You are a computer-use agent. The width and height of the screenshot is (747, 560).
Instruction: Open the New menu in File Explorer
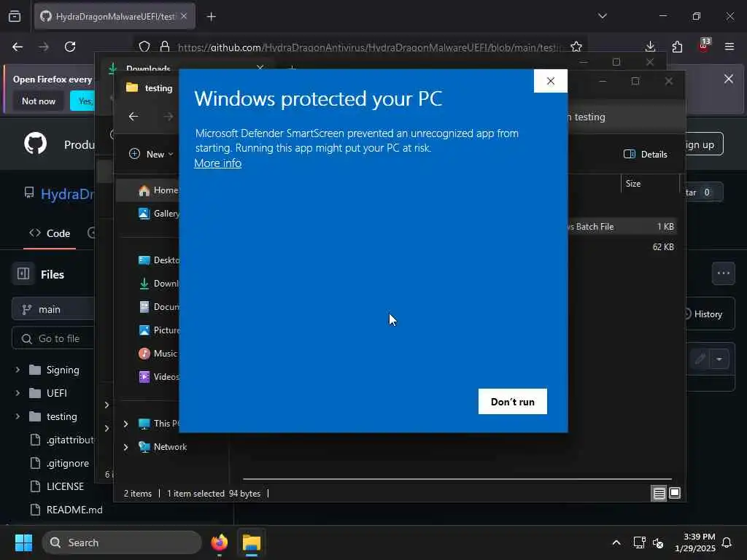(x=151, y=155)
